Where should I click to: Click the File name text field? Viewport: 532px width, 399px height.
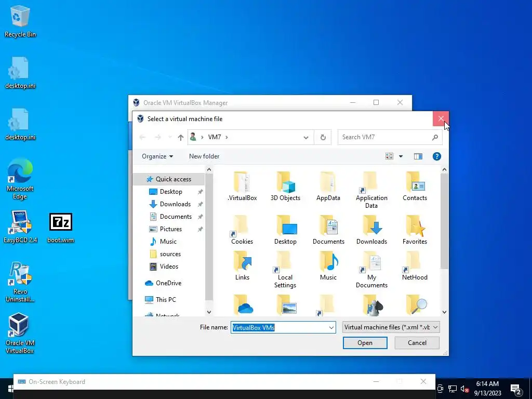[x=279, y=328]
